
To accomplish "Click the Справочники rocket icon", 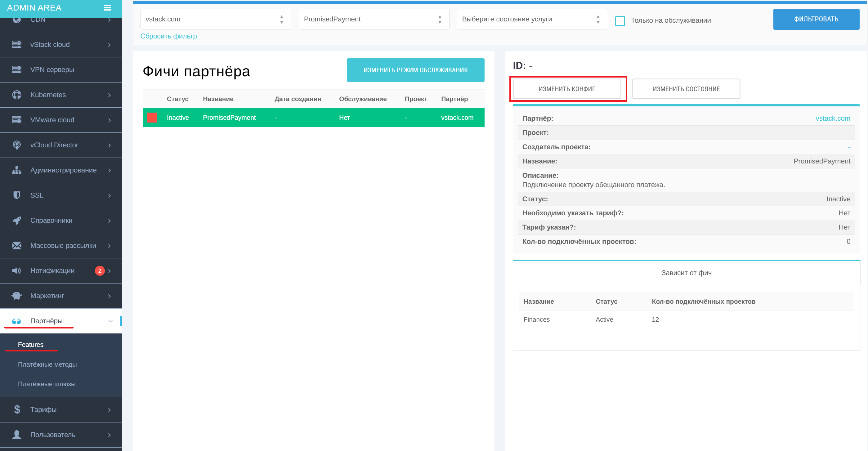I will click(16, 220).
